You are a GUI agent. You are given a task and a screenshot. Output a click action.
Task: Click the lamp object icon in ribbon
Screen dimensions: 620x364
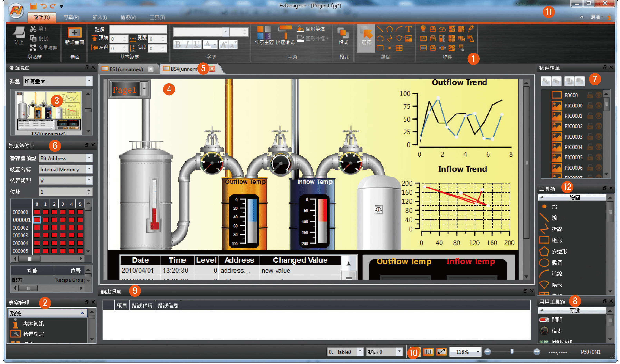click(423, 29)
